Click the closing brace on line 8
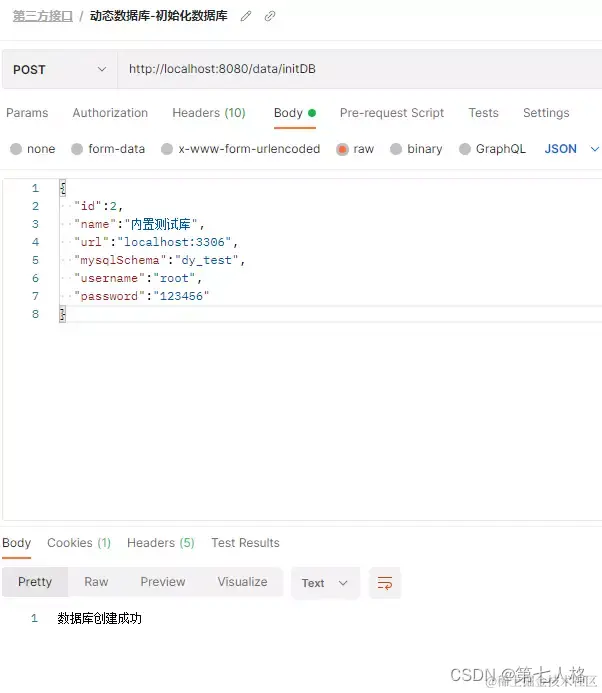The width and height of the screenshot is (602, 693). [x=62, y=314]
